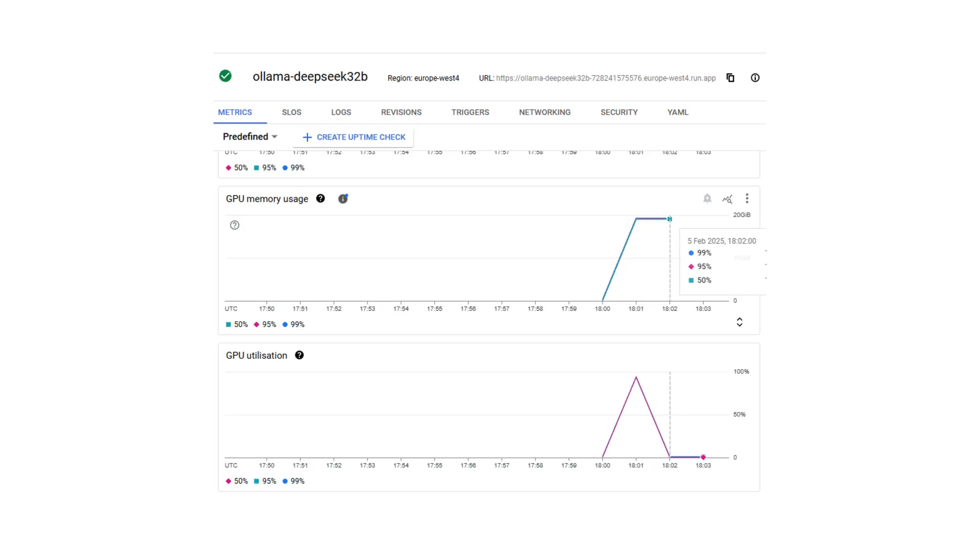Create alert bell icon on GPU memory chart

tap(707, 198)
